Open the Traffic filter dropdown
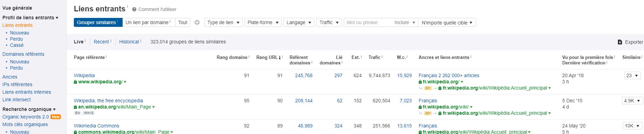Viewport: 644px width, 134px height. coord(329,22)
